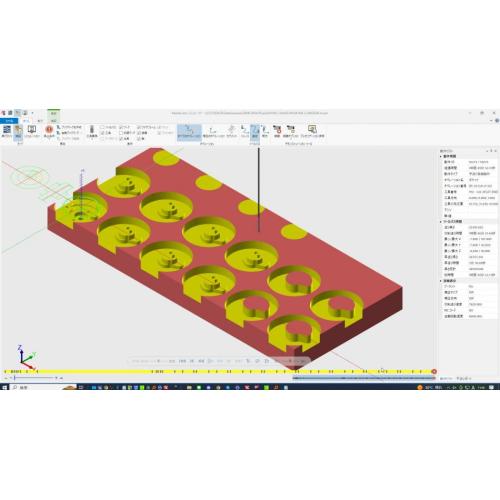Toggle middle checkbox in third visibility column
The width and height of the screenshot is (500, 500).
[139, 133]
